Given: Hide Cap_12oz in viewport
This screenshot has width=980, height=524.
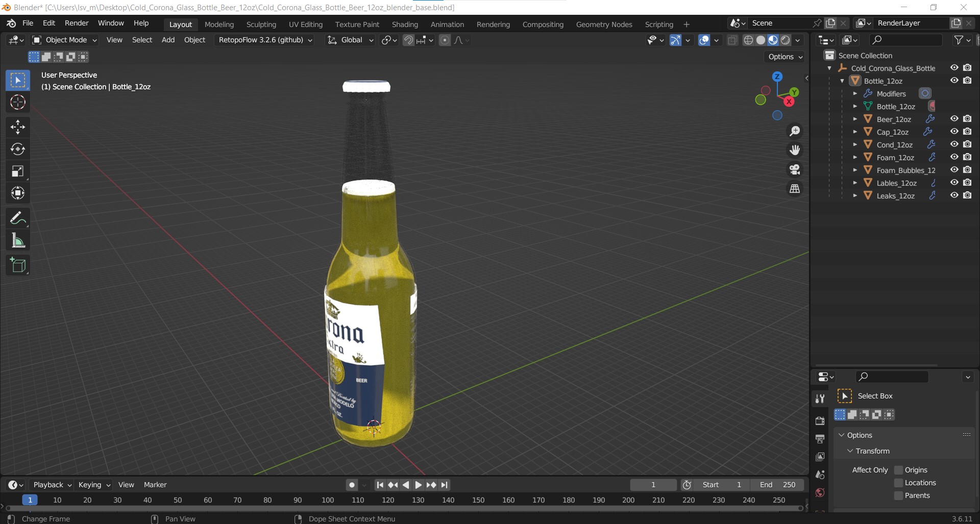Looking at the screenshot, I should tap(954, 132).
